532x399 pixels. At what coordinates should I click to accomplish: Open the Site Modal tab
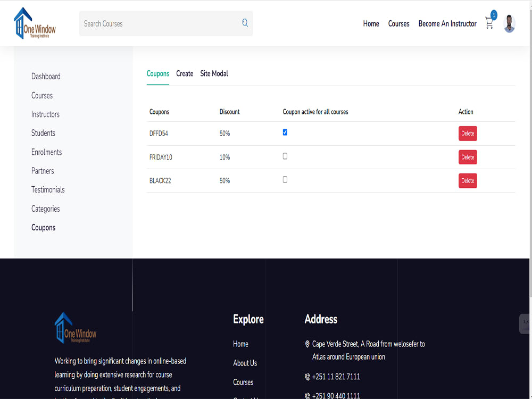(214, 73)
